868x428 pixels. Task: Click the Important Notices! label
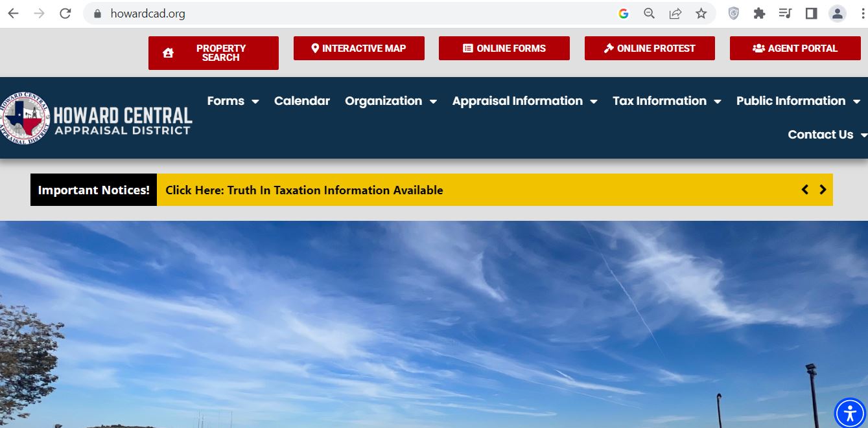tap(93, 190)
